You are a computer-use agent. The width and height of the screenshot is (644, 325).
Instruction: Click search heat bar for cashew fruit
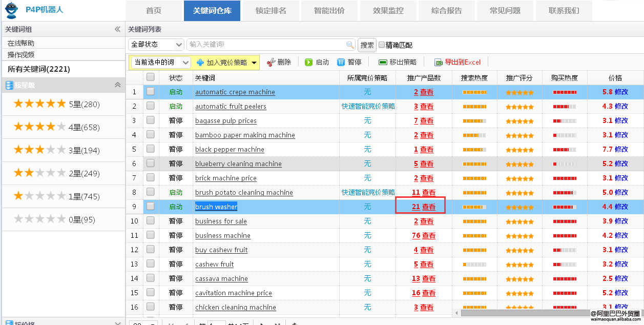[474, 265]
